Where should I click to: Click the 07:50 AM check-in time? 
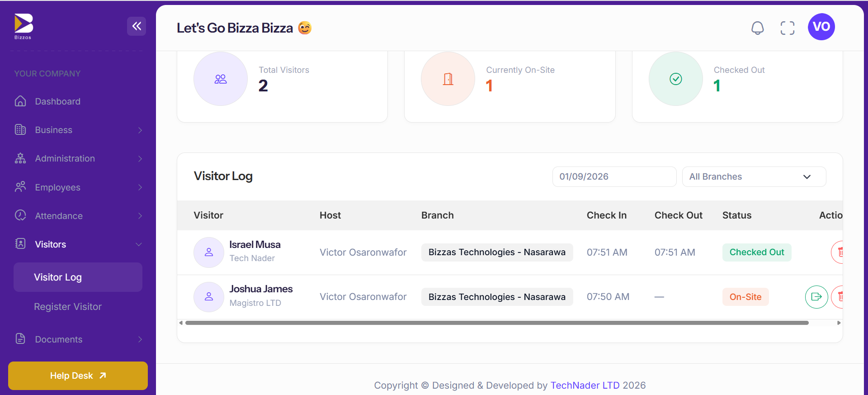(608, 297)
